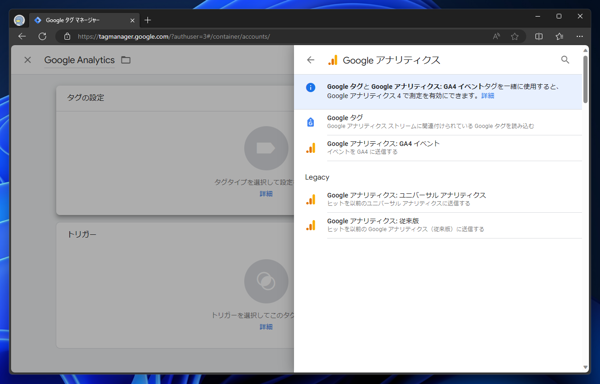The image size is (600, 384).
Task: Click the trigger placeholder icon in トリガー
Action: 266,281
